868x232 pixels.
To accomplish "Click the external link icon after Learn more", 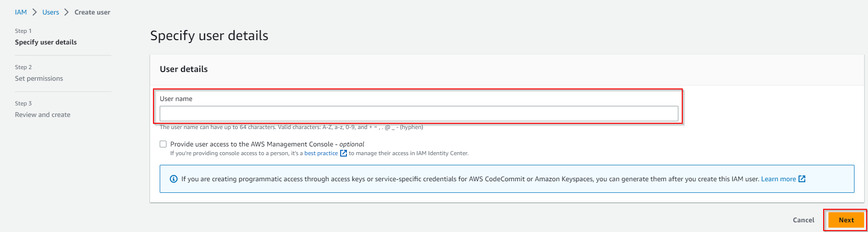I will click(802, 179).
